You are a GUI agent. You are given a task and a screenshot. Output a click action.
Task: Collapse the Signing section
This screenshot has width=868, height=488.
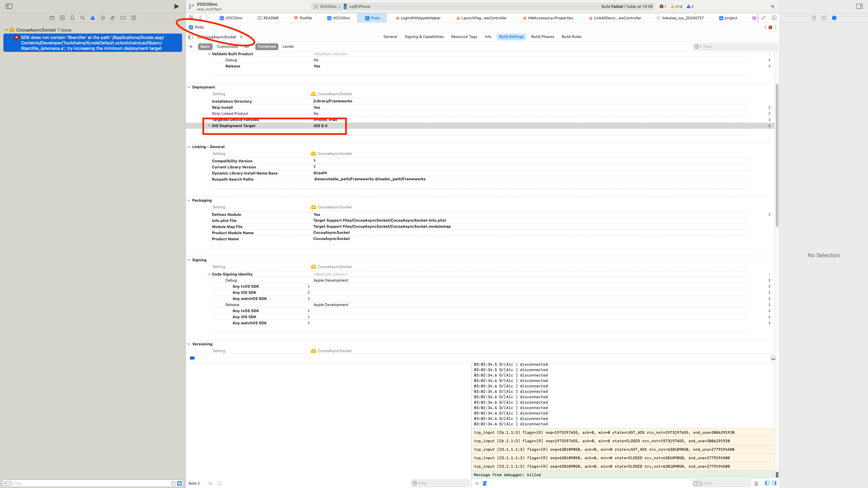coord(189,260)
